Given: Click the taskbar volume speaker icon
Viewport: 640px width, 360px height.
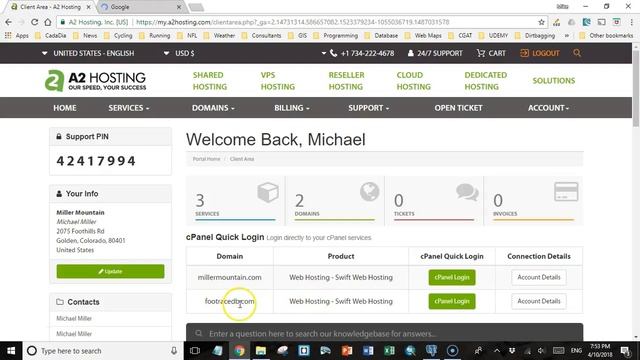Looking at the screenshot, I should (x=541, y=351).
